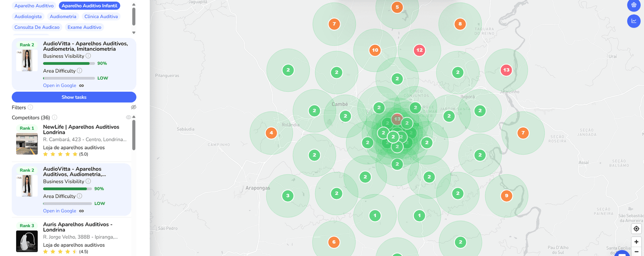644x256 pixels.
Task: Open in Google link in top AudioVitta card
Action: [x=60, y=86]
